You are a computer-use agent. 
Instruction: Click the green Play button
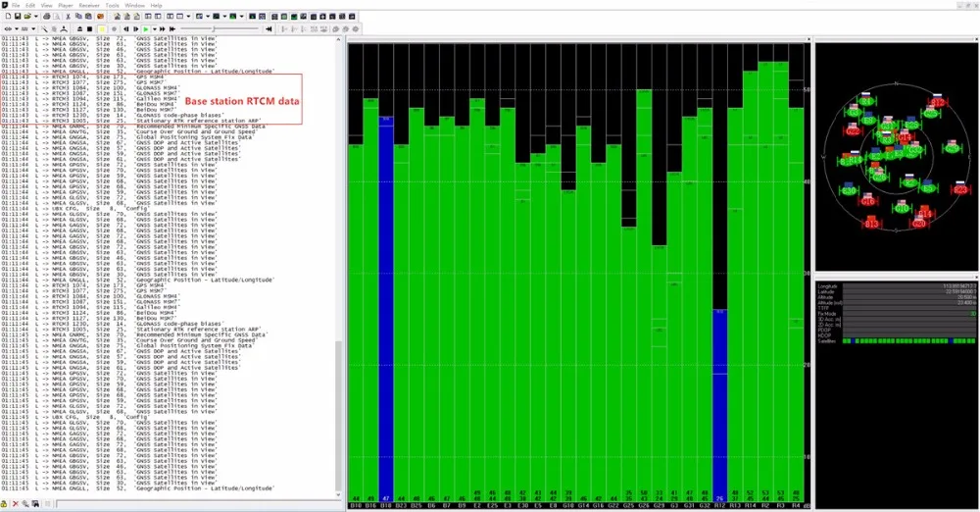(x=146, y=28)
